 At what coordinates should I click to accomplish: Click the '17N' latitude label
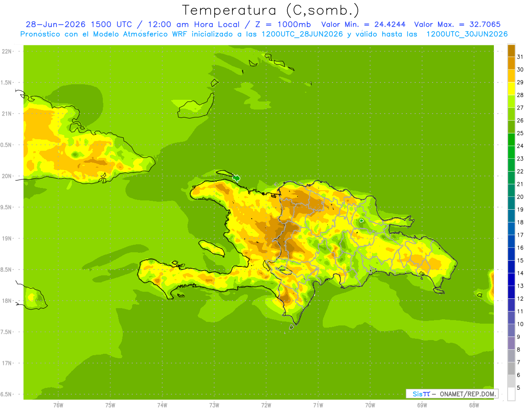[x=7, y=363]
